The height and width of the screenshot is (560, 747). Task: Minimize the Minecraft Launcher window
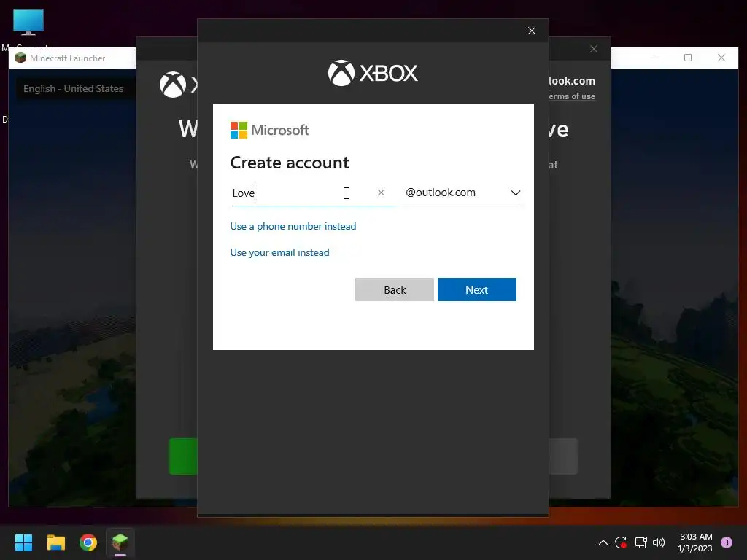655,58
